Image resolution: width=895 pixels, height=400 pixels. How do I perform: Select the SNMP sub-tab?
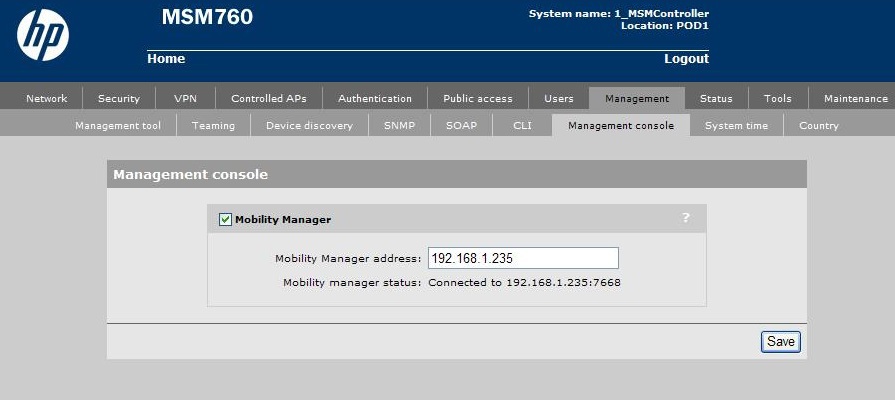click(399, 126)
